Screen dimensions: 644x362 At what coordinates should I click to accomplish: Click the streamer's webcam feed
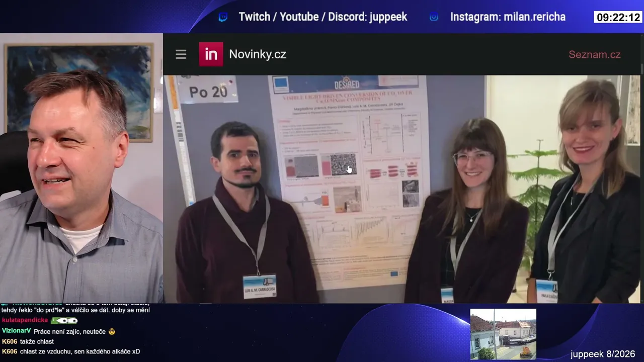[x=82, y=168]
